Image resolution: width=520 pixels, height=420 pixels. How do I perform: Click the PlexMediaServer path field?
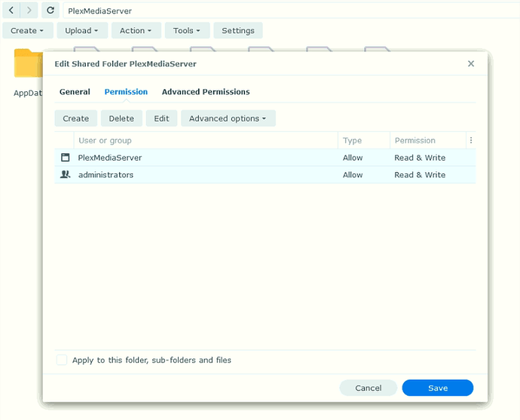tap(291, 11)
